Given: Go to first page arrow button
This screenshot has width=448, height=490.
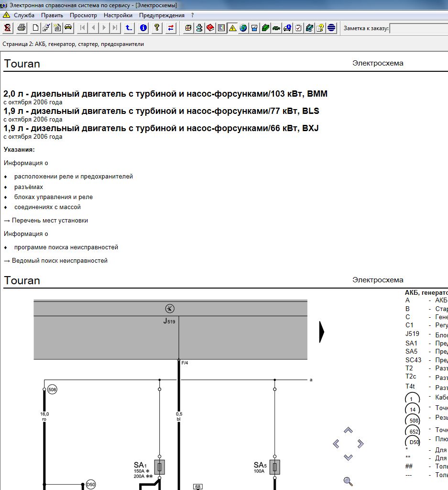Looking at the screenshot, I should tap(82, 28).
